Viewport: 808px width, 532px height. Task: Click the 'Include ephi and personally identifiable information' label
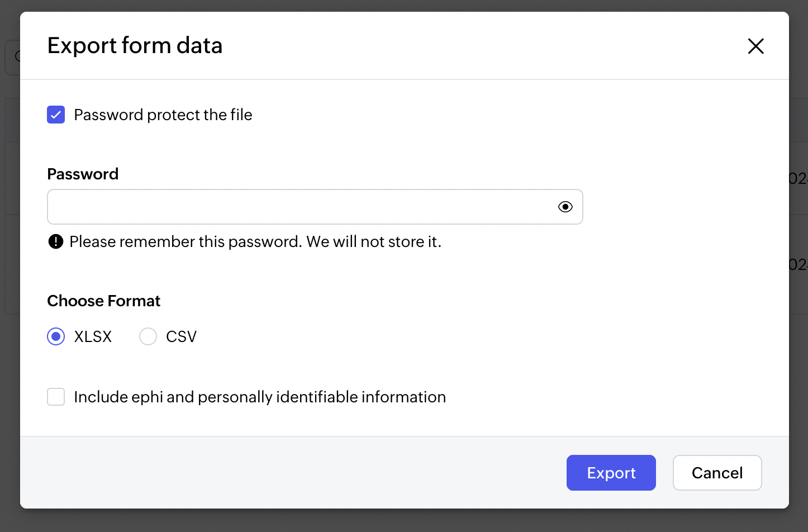pyautogui.click(x=260, y=397)
